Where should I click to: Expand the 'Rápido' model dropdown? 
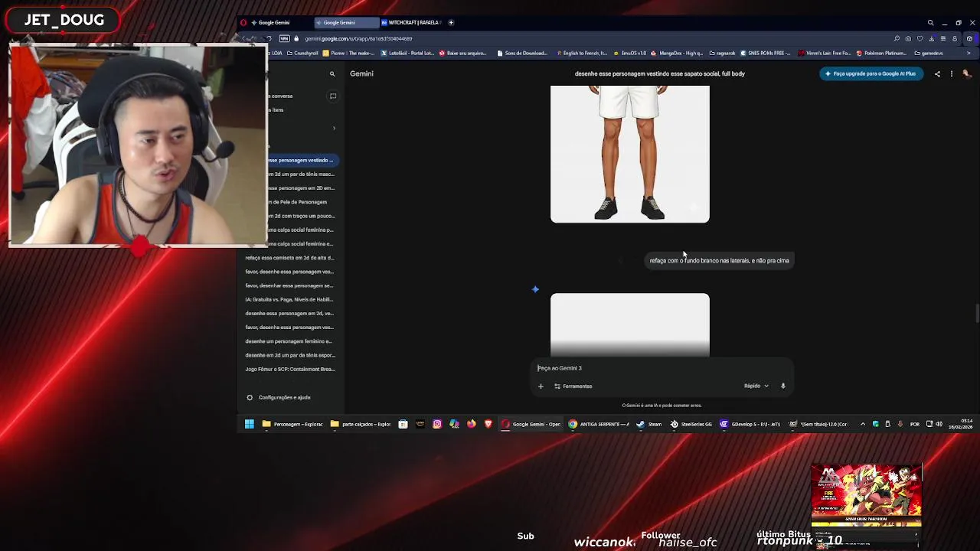pos(756,386)
